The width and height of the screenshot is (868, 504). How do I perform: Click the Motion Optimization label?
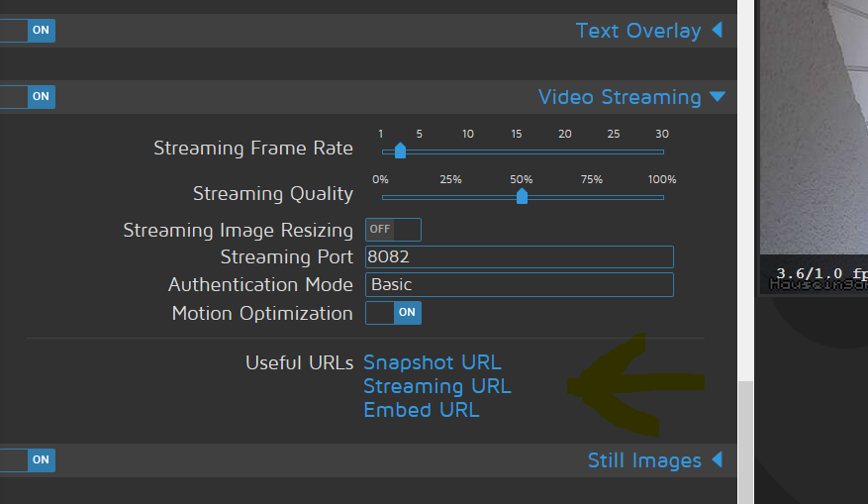[x=262, y=314]
